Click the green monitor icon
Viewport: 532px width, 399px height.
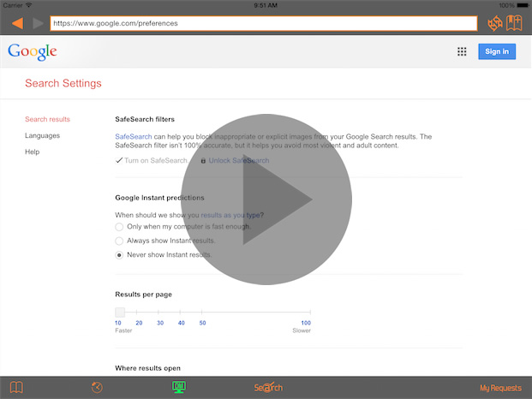pos(179,388)
